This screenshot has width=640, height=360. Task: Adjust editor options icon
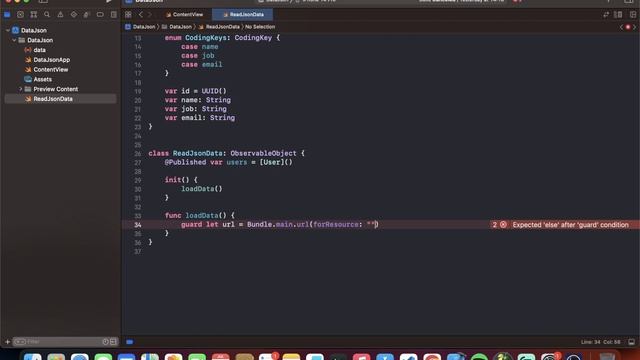[x=618, y=15]
